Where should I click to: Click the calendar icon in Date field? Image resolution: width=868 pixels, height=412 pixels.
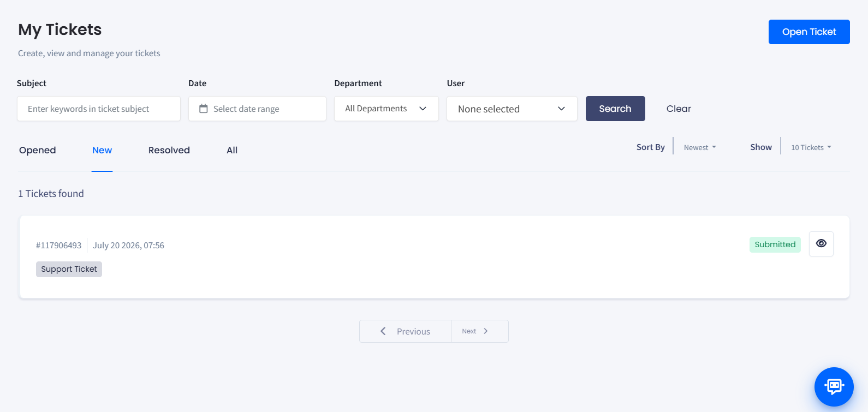204,109
